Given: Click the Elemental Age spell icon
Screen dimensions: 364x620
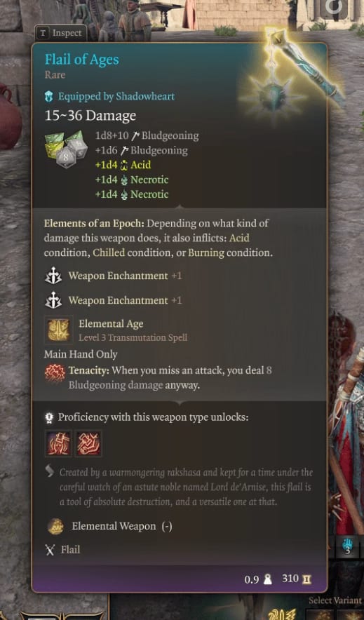Looking at the screenshot, I should [58, 330].
